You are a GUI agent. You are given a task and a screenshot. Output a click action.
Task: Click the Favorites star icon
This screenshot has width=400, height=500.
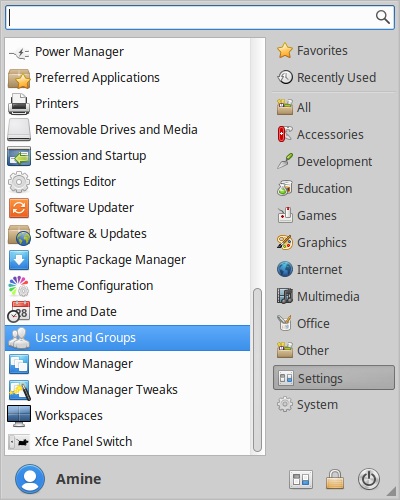(285, 51)
